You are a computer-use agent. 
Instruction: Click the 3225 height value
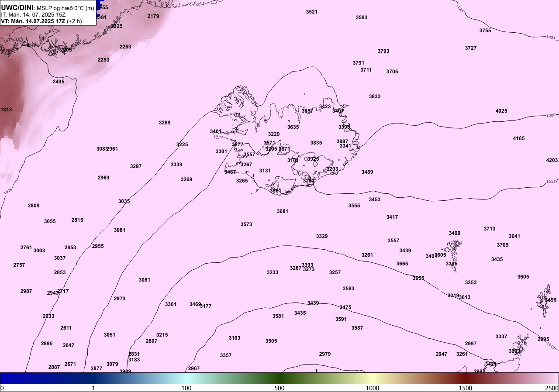[182, 144]
